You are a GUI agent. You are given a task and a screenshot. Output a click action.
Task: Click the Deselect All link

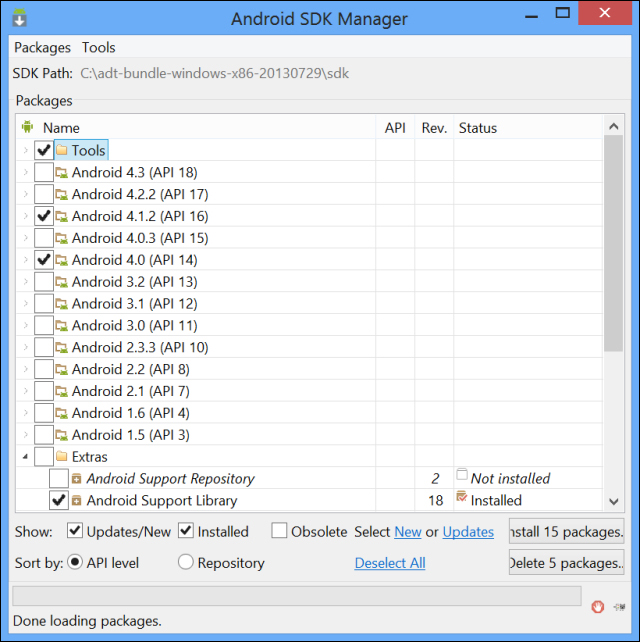(390, 563)
